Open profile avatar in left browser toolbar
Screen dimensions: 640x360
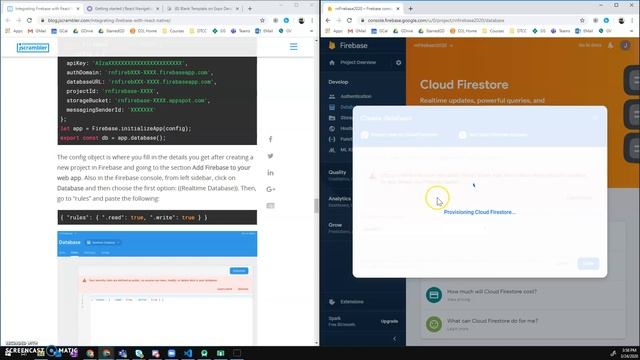pos(301,20)
